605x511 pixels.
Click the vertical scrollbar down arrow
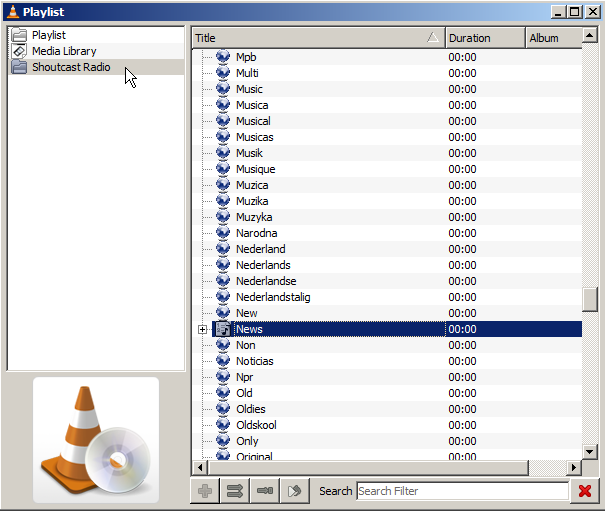(x=590, y=451)
